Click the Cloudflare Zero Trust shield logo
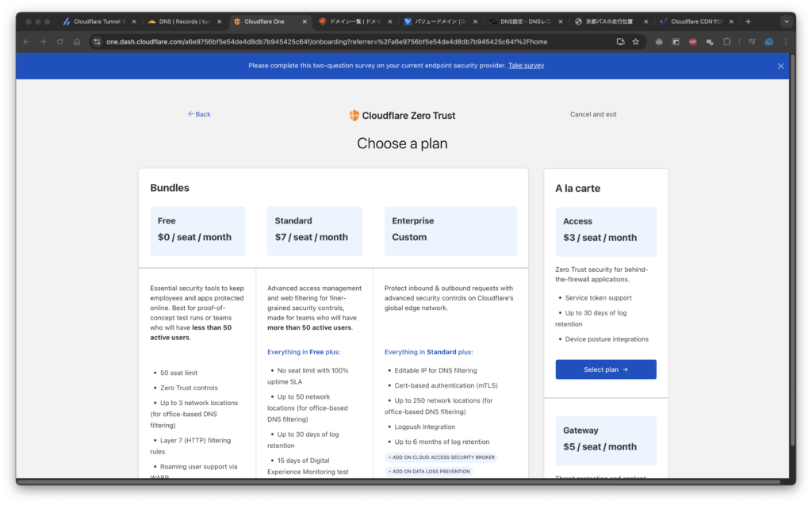The width and height of the screenshot is (812, 505). 354,116
